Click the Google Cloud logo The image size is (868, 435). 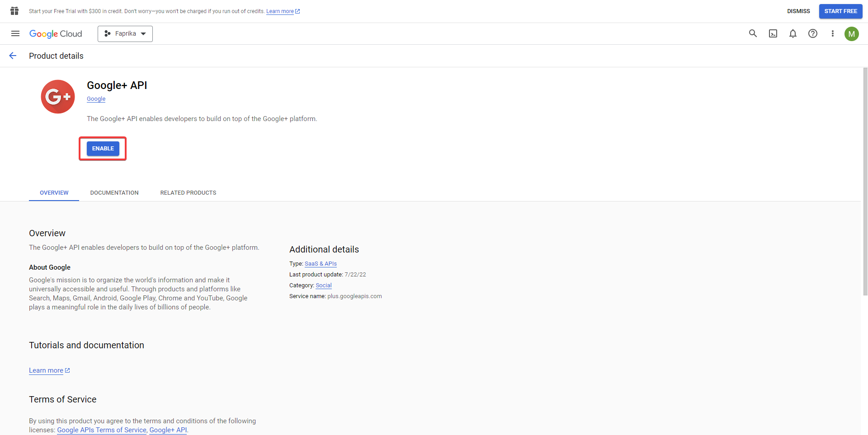56,34
